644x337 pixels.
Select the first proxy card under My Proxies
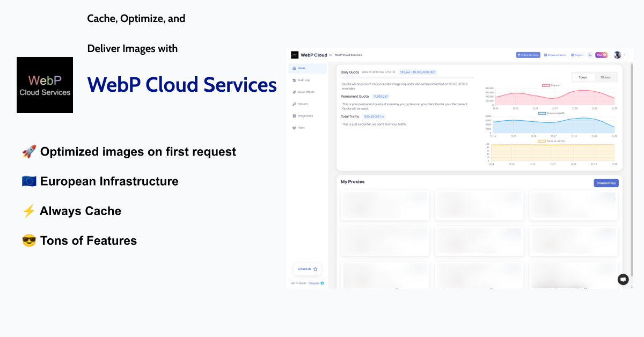click(x=385, y=205)
